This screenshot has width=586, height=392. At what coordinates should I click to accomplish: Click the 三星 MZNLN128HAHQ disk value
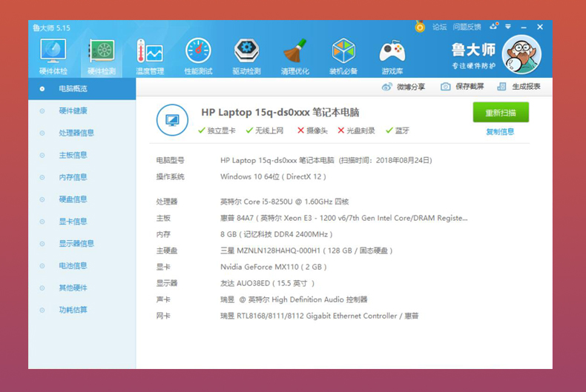(x=306, y=251)
